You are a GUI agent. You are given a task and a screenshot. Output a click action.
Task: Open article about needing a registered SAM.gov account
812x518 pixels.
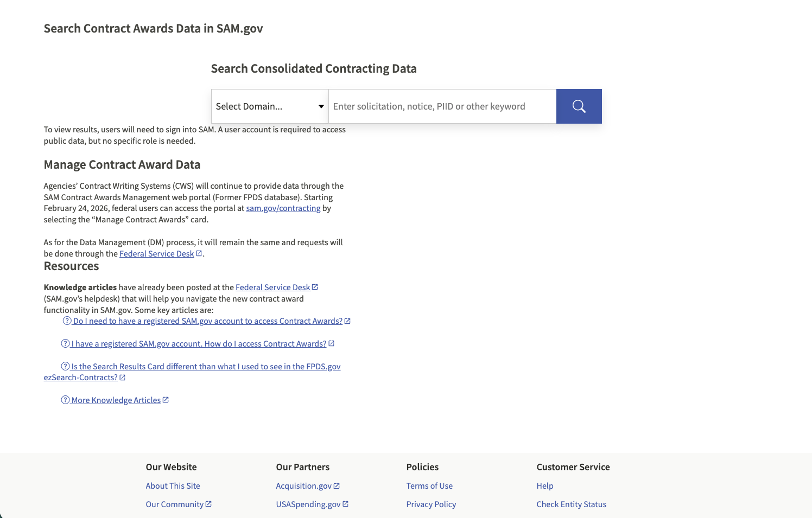pyautogui.click(x=208, y=321)
